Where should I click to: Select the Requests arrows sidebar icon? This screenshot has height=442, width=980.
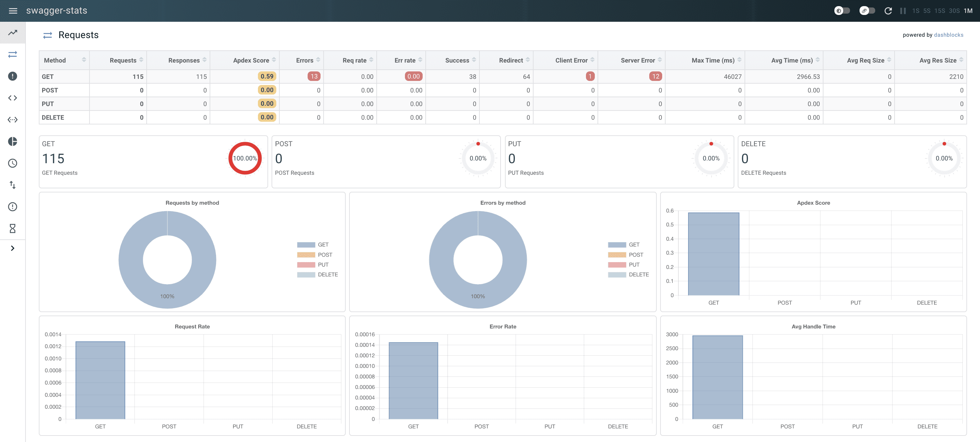13,54
